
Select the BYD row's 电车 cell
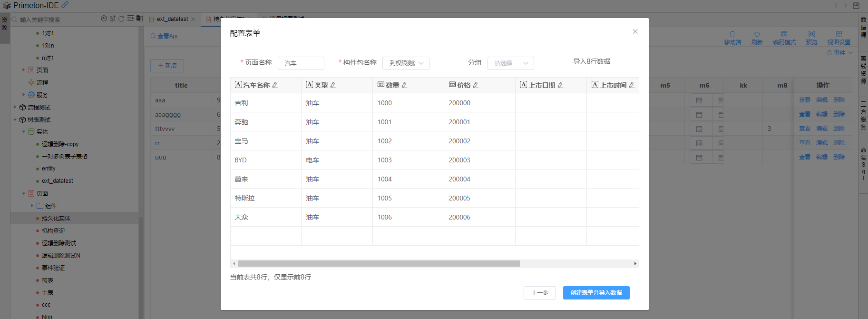pos(312,160)
